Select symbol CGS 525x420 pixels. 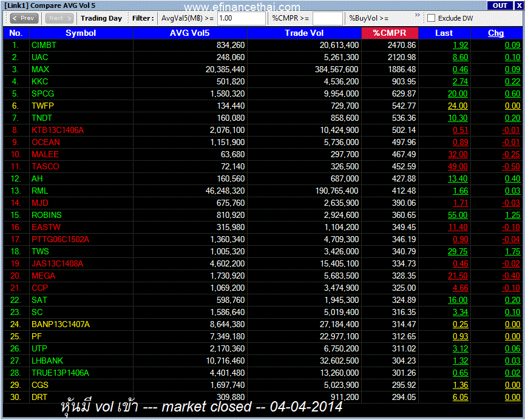click(x=40, y=385)
